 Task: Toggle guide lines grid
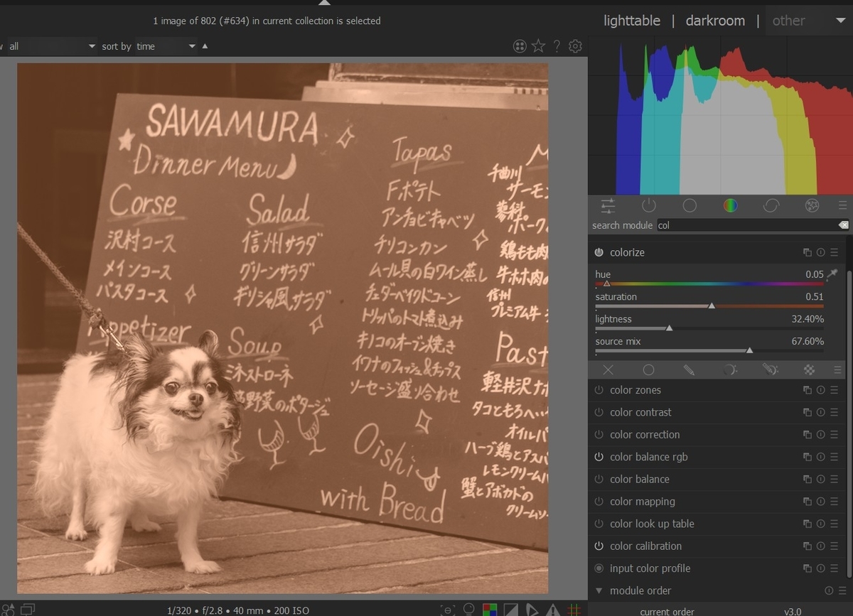click(x=574, y=610)
